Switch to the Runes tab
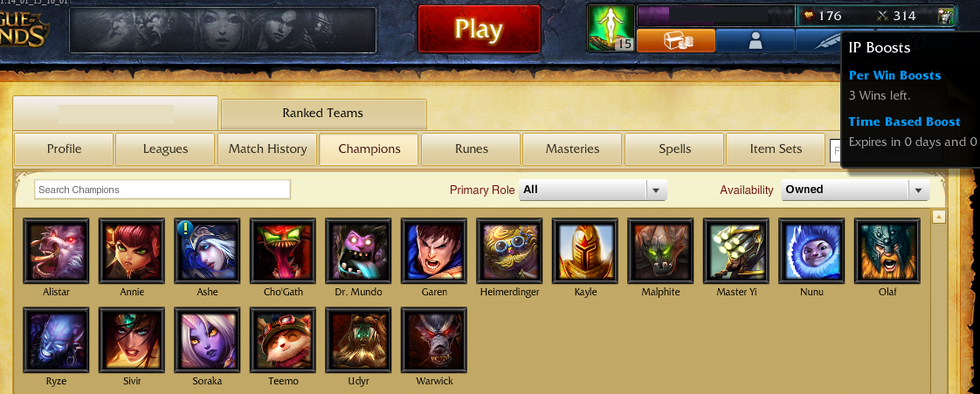This screenshot has width=980, height=394. (x=471, y=149)
